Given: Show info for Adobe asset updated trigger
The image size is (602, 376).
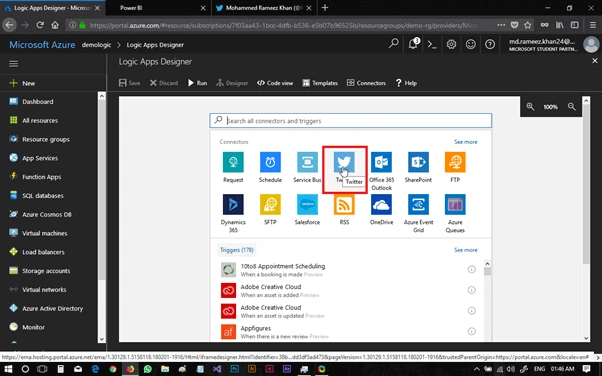Looking at the screenshot, I should [x=471, y=310].
